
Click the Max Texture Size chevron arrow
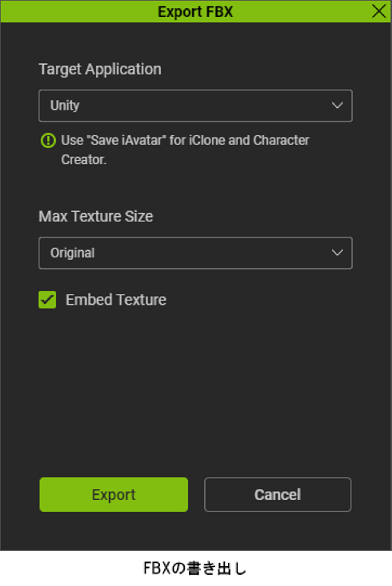point(337,253)
